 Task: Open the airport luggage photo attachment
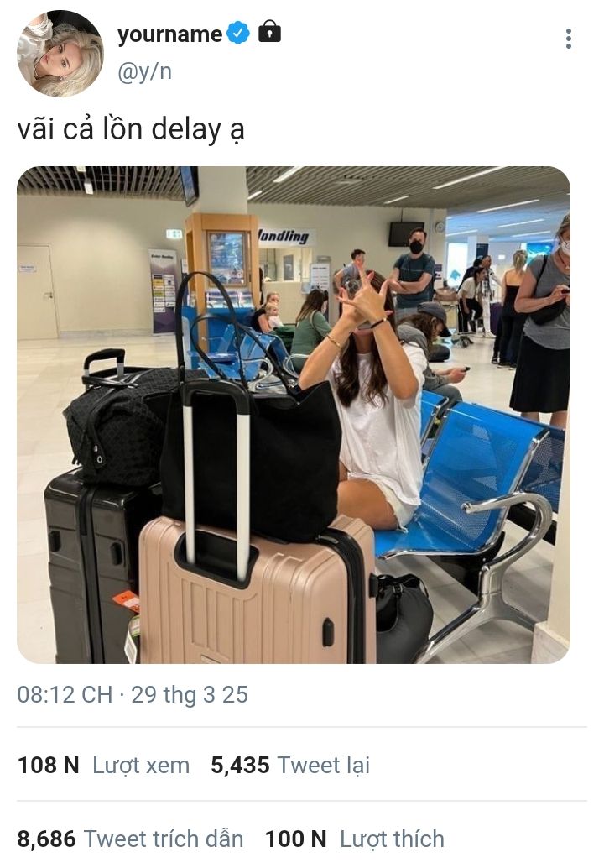tap(294, 415)
